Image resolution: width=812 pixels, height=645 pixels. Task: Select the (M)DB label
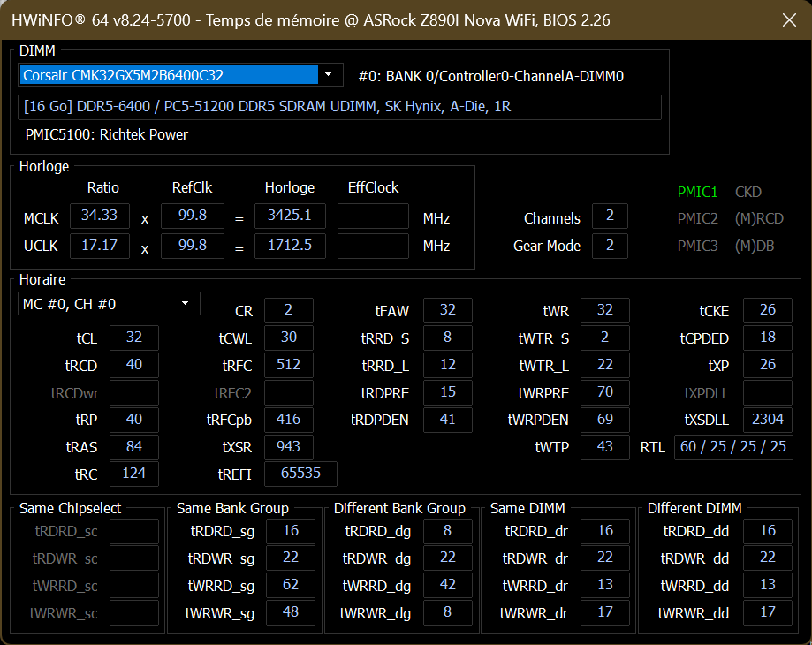755,246
